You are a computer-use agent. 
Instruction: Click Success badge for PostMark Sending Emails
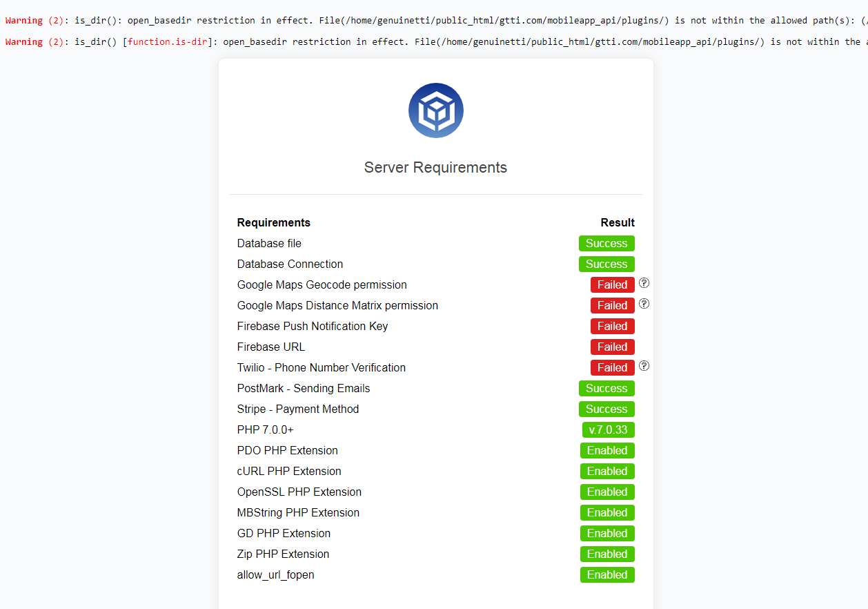coord(606,388)
